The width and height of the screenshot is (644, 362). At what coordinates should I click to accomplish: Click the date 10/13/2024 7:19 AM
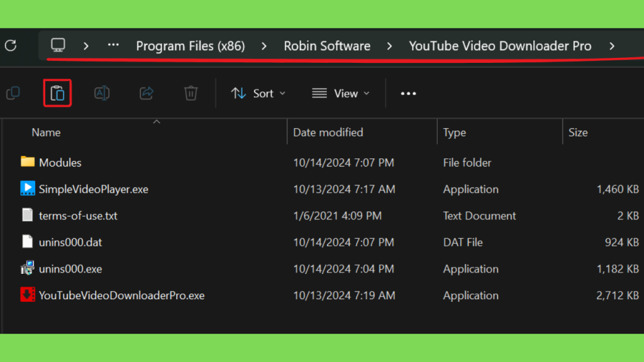point(344,295)
